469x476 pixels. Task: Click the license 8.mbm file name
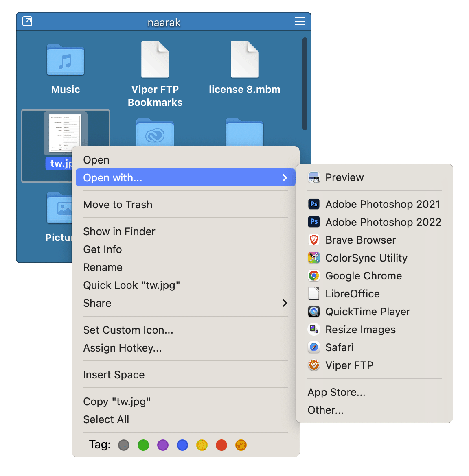[x=245, y=89]
